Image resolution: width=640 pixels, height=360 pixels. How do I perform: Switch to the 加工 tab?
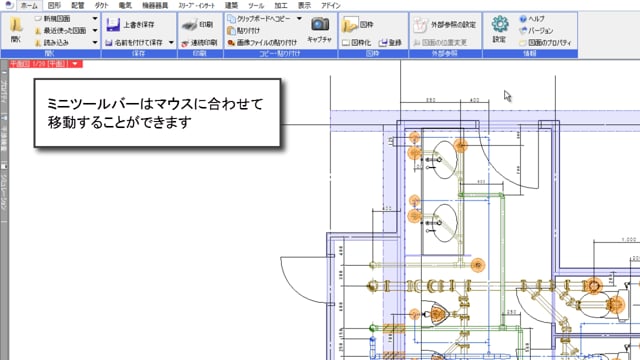tap(281, 6)
